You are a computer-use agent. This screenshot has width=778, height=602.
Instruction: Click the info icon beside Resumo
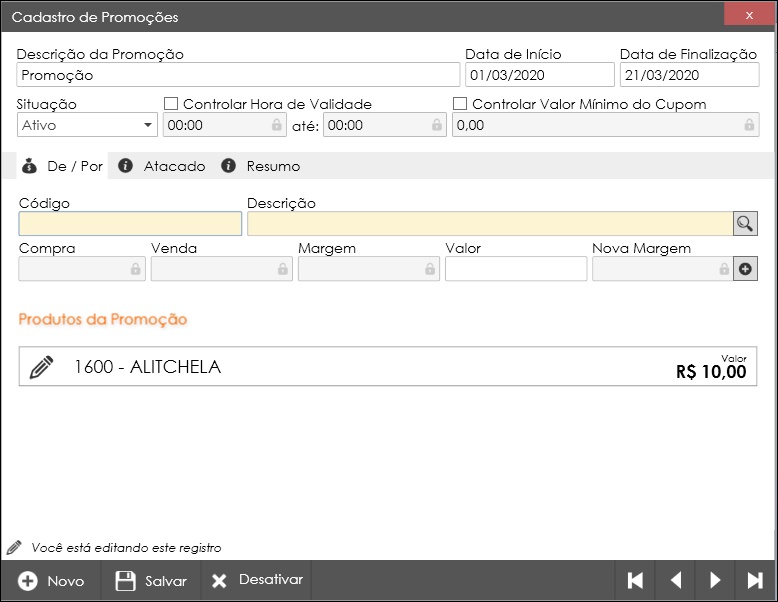[228, 166]
